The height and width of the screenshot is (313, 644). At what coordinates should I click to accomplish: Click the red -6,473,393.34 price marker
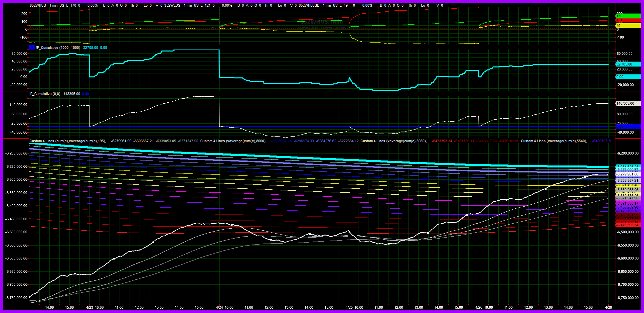pyautogui.click(x=628, y=225)
